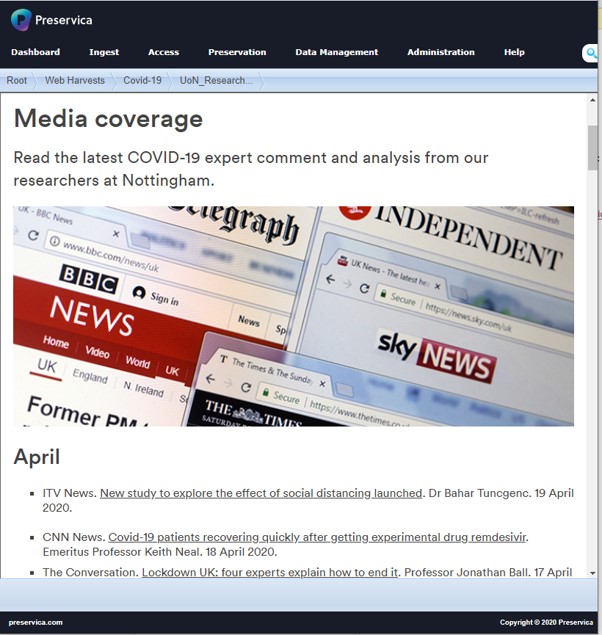Click the scrollbar up arrow

point(592,101)
